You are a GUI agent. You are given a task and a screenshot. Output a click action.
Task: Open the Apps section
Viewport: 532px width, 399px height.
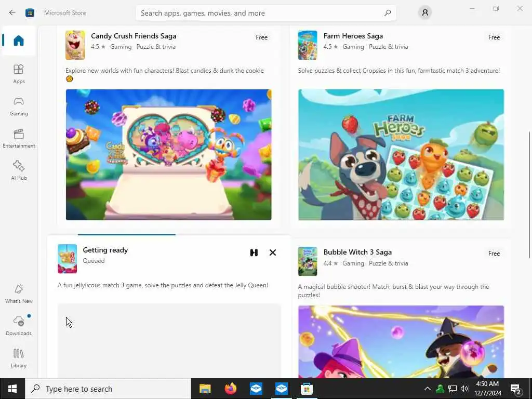[x=19, y=74]
